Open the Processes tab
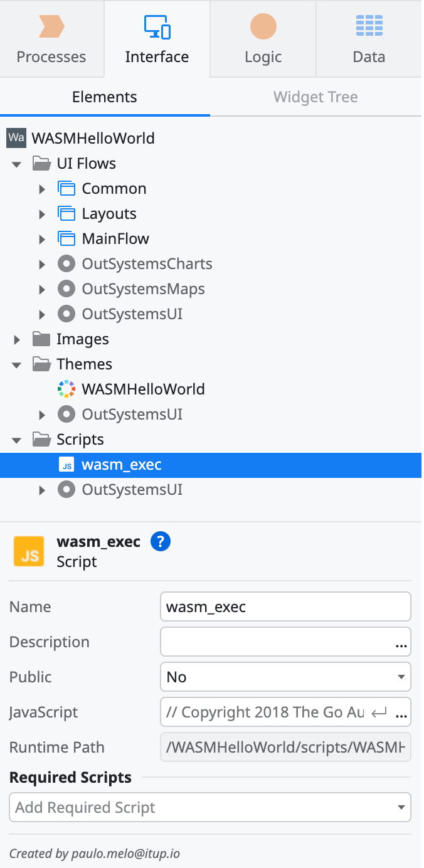Viewport: 424px width, 868px height. pos(51,39)
